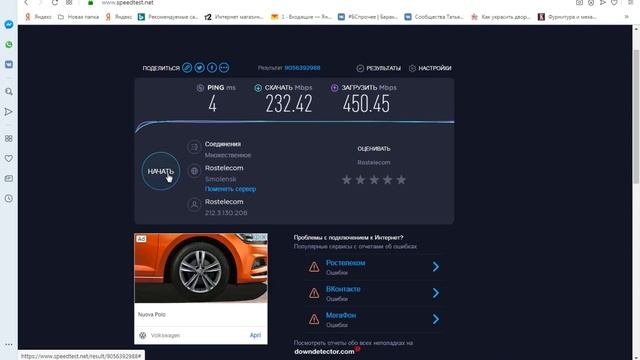This screenshot has width=640, height=360.
Task: Open personal news icon in sidebar
Action: (x=9, y=178)
